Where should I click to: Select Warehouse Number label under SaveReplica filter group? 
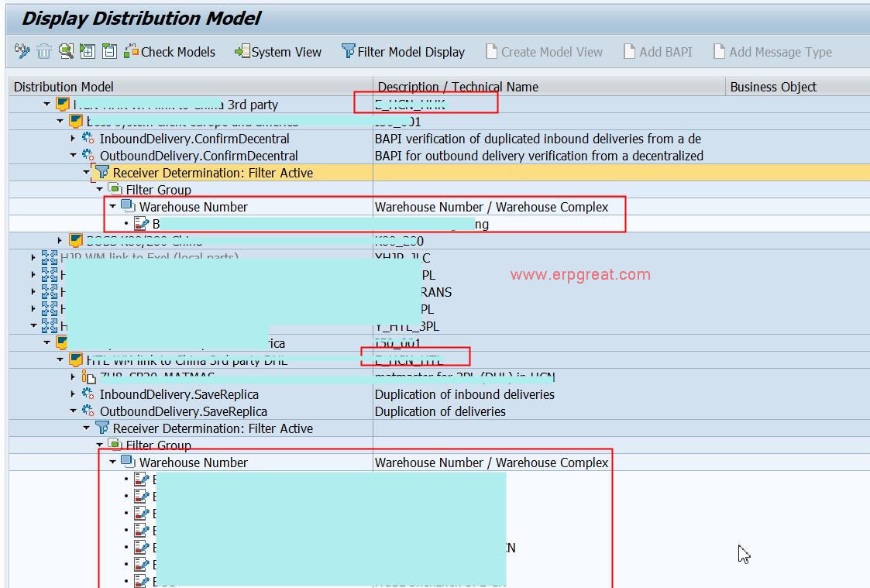point(193,462)
